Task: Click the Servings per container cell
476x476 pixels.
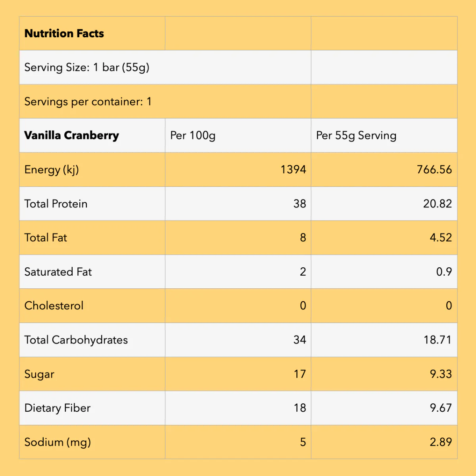Action: pos(165,102)
